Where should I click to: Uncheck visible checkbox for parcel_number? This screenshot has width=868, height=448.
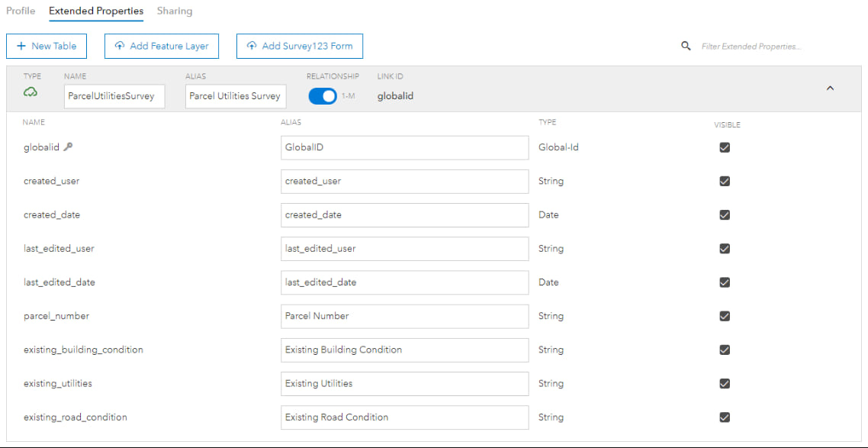click(x=725, y=316)
